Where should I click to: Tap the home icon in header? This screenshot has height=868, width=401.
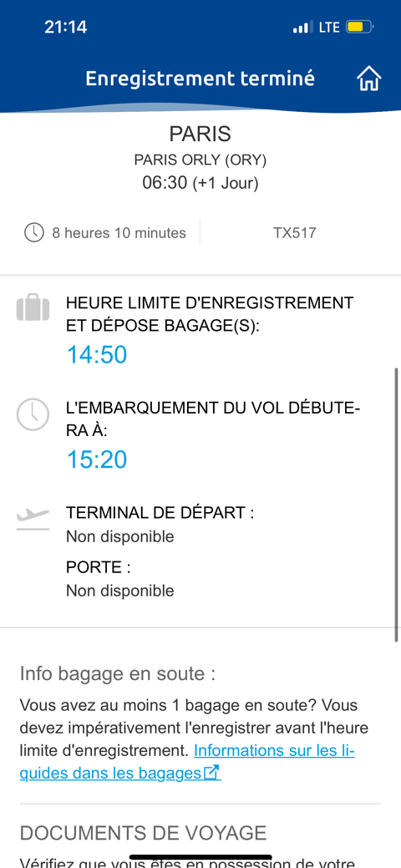point(369,79)
